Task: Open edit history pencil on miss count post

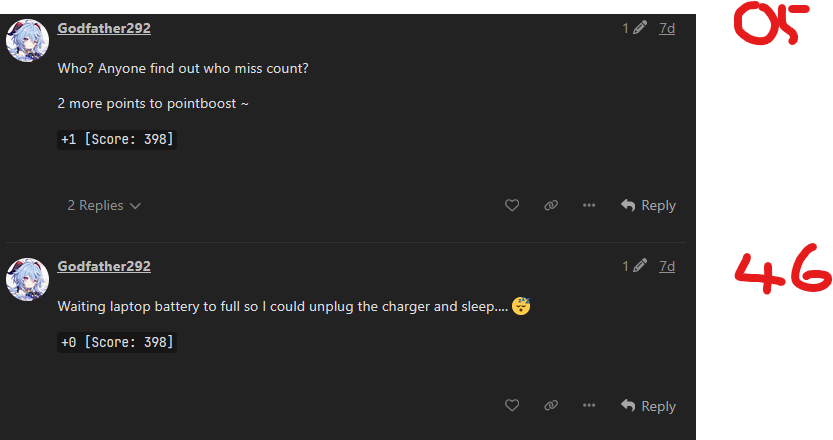Action: pos(635,28)
